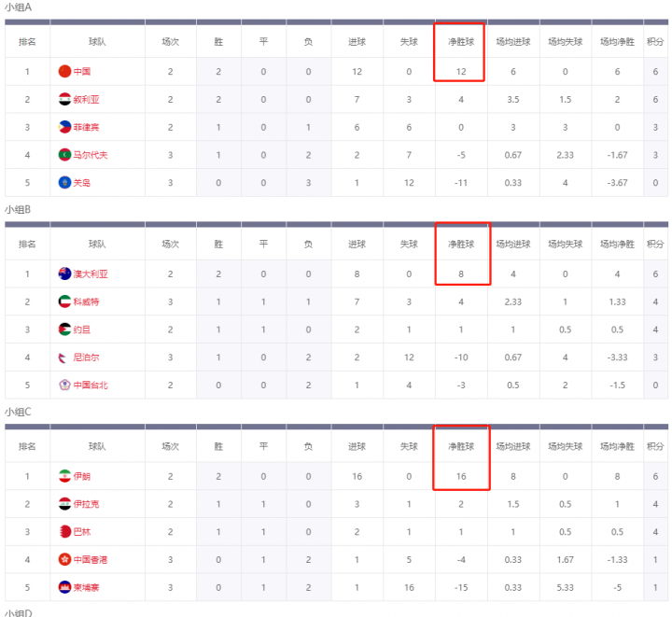
Task: Click the China flag icon
Action: tap(64, 72)
